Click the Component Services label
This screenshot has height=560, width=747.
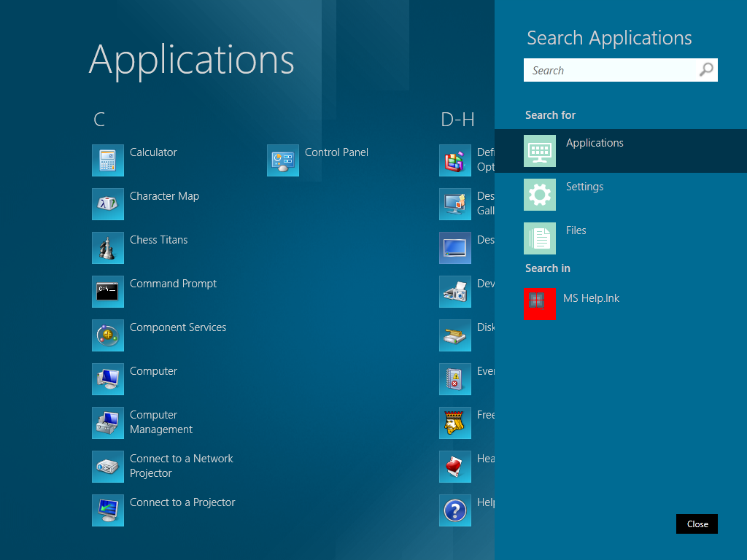click(x=178, y=327)
